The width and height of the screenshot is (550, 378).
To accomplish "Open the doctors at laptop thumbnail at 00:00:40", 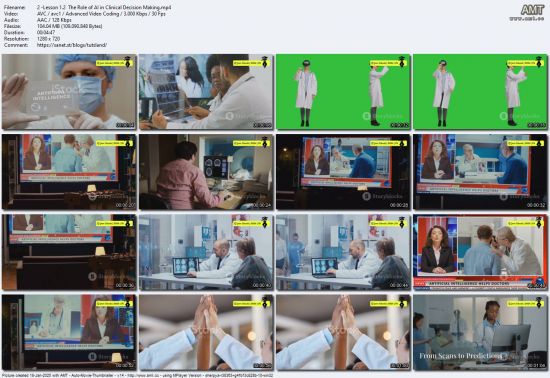I will [x=206, y=252].
